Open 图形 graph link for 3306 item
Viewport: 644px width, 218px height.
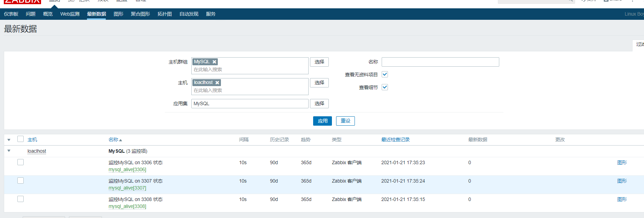point(622,162)
